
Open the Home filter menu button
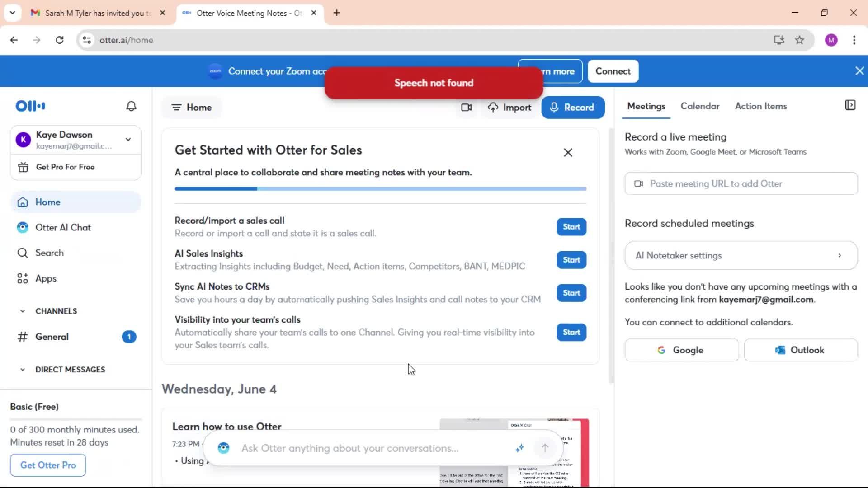click(192, 108)
